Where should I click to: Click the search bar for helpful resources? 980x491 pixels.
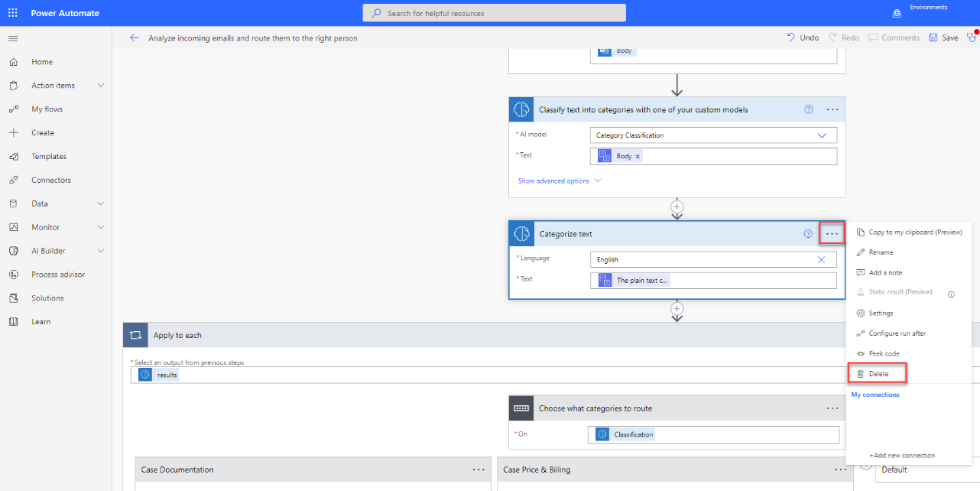point(493,12)
